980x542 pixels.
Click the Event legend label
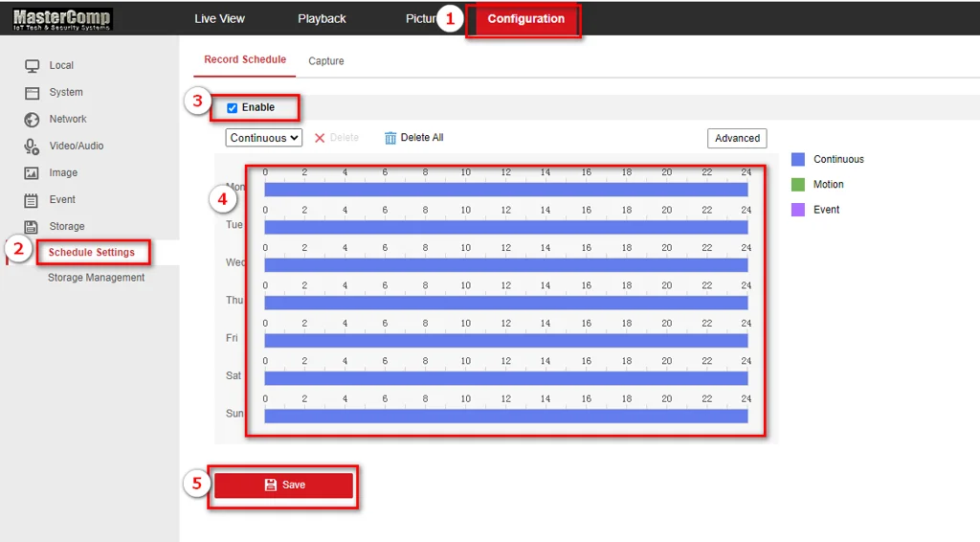coord(826,210)
